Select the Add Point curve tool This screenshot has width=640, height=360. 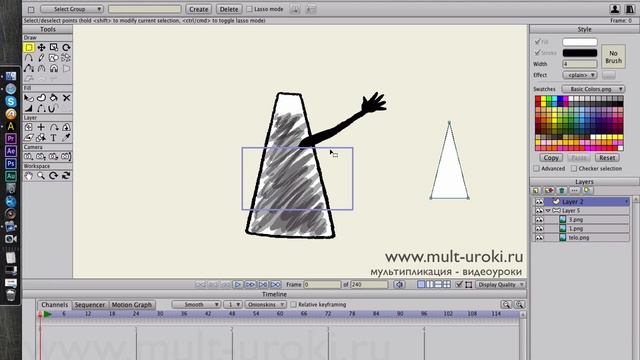pos(29,58)
